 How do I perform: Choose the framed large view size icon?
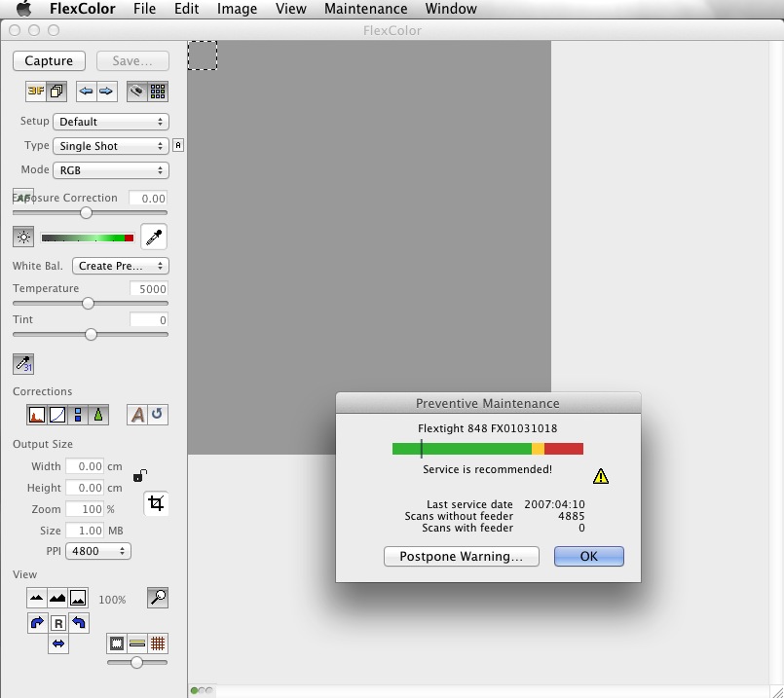(x=78, y=598)
